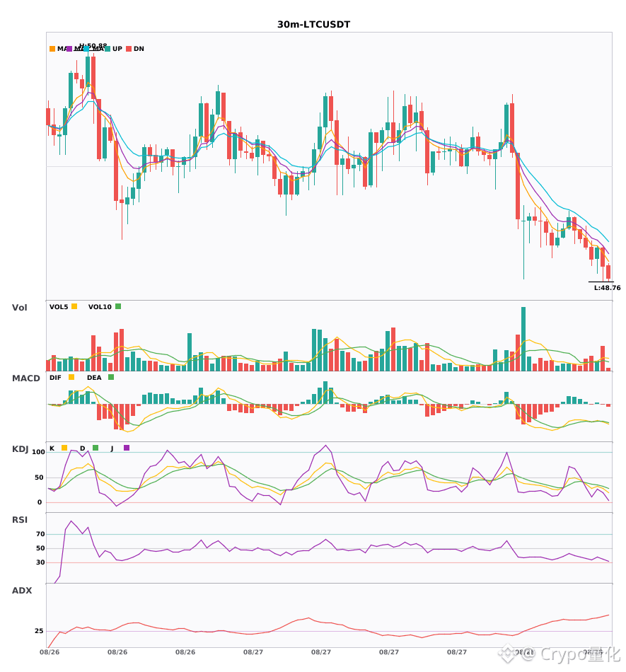Click the purple J legend swatch
This screenshot has width=626, height=672.
[127, 448]
